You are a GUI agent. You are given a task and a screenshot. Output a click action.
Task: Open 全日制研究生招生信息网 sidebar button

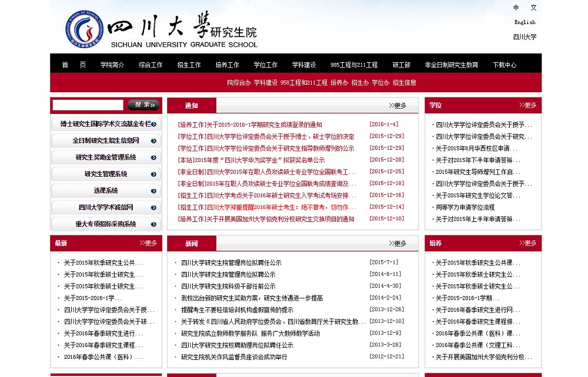click(x=106, y=141)
